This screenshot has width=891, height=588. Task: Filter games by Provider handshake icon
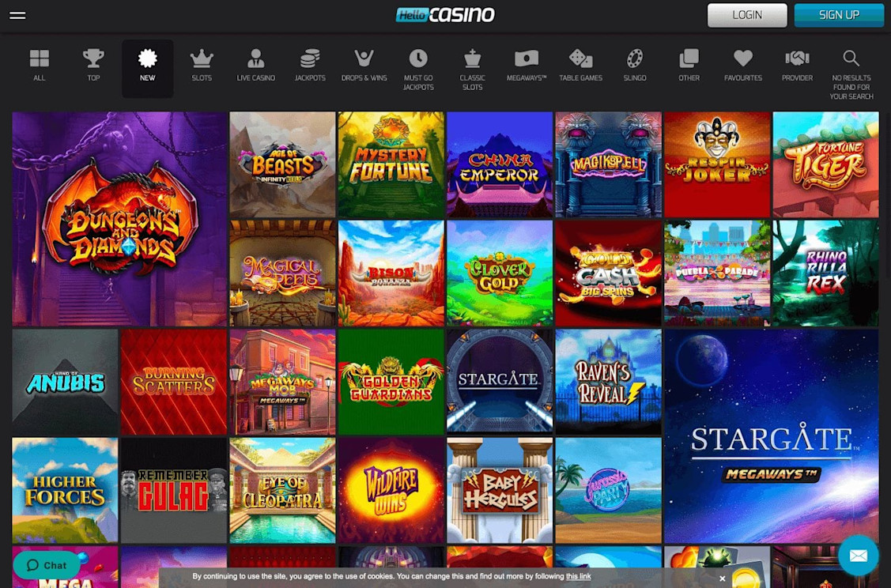pyautogui.click(x=797, y=58)
